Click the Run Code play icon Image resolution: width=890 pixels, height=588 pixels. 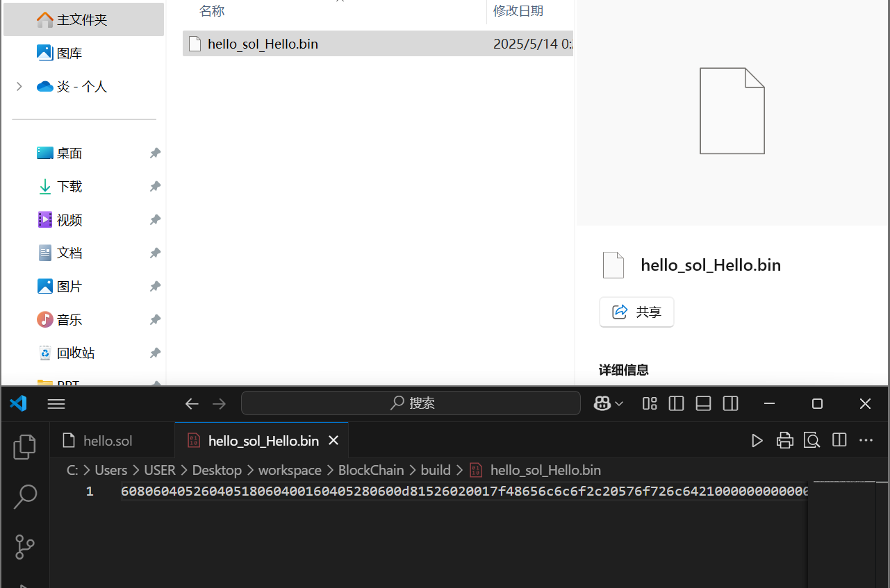click(757, 440)
